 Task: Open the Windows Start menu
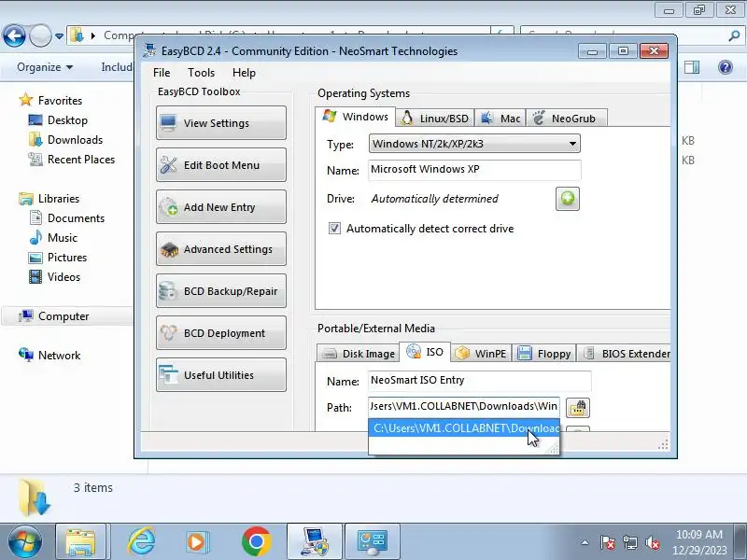pyautogui.click(x=24, y=542)
